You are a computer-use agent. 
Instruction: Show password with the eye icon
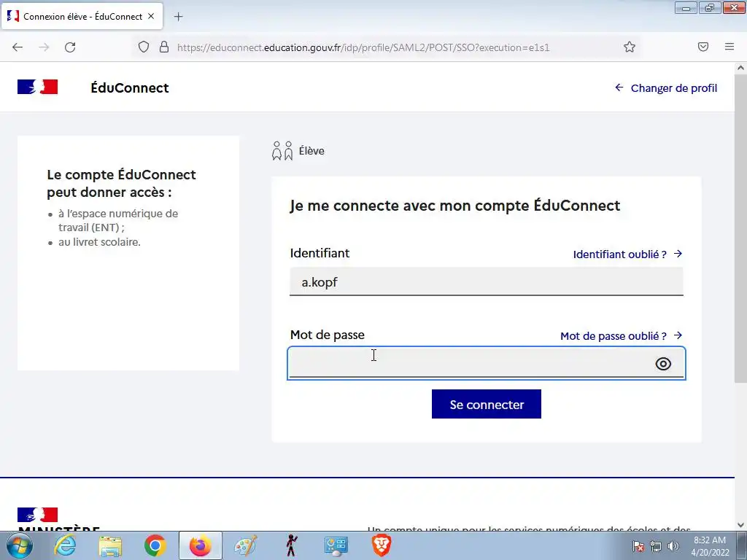point(663,364)
